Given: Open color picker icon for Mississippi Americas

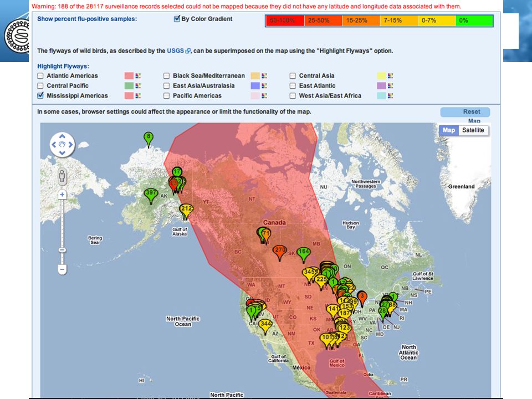Looking at the screenshot, I should (x=138, y=96).
